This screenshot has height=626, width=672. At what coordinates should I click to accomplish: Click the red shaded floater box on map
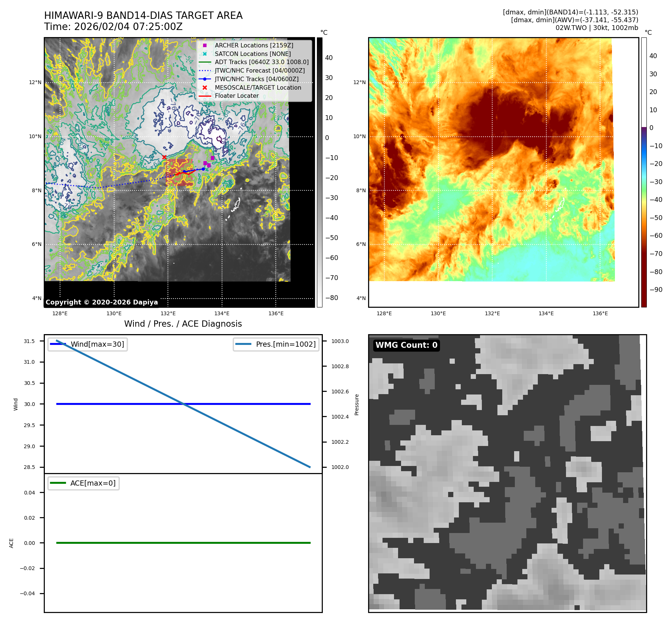[179, 172]
